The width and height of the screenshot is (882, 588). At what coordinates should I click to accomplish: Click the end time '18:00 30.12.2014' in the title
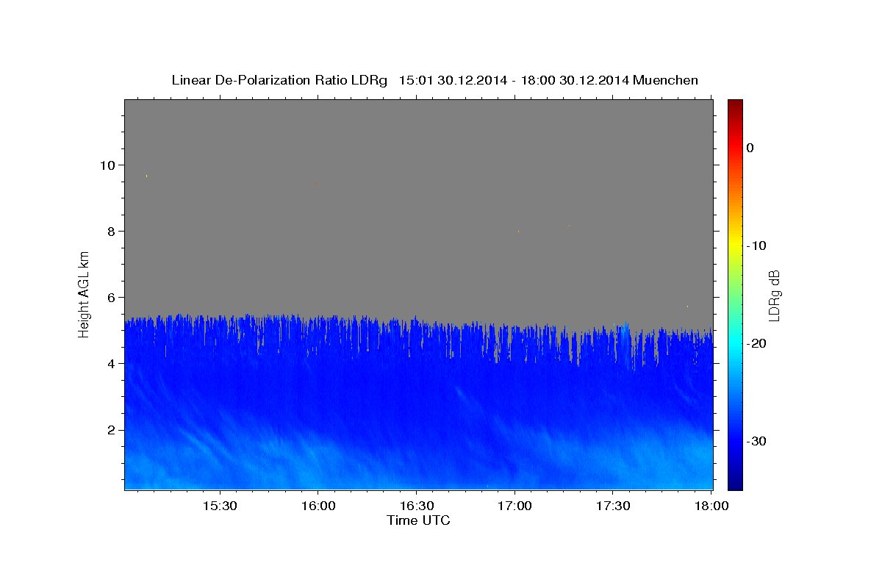[x=575, y=80]
